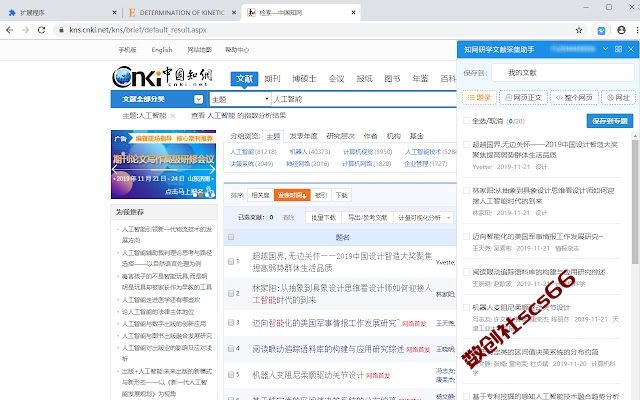Sort results by 被引
This screenshot has height=400, width=640.
(x=321, y=196)
